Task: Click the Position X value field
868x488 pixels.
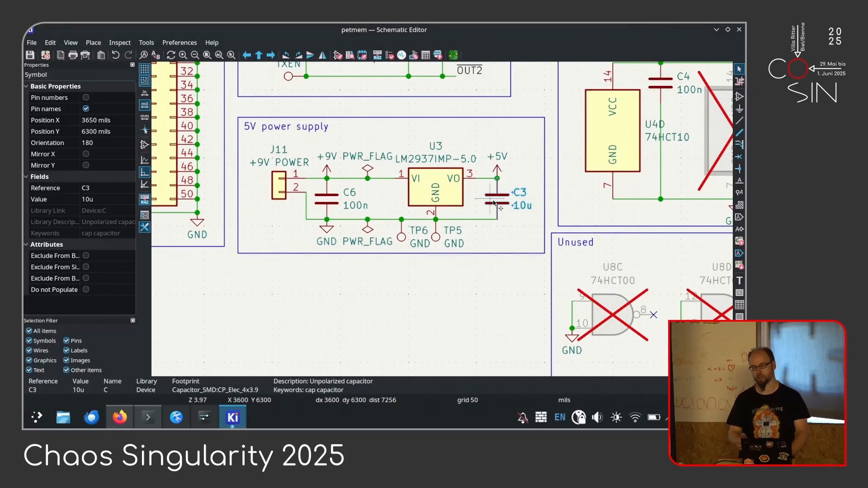Action: (108, 120)
